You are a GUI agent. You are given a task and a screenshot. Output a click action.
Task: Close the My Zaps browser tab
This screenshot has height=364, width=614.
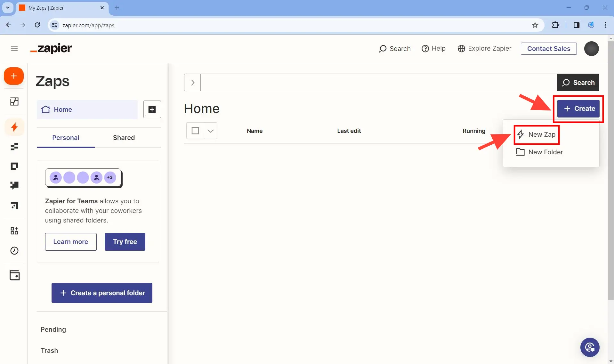pos(102,8)
